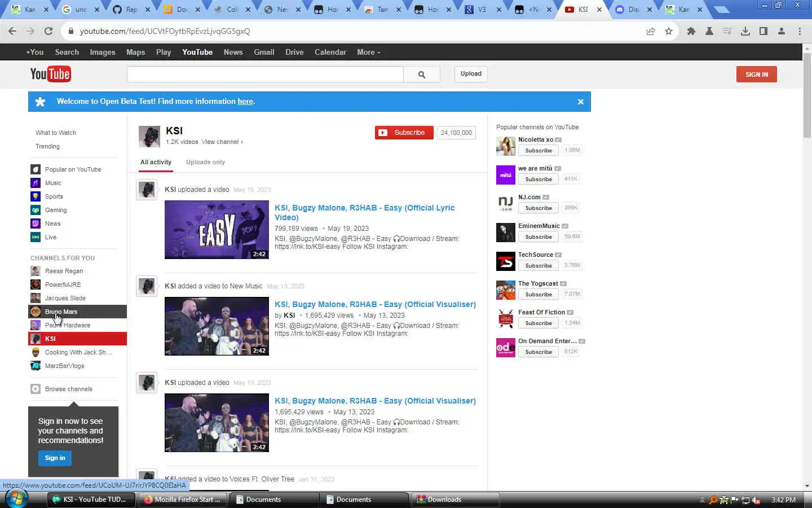Screen dimensions: 812x508
Task: Click Jacques Slade channel avatar
Action: 36,298
